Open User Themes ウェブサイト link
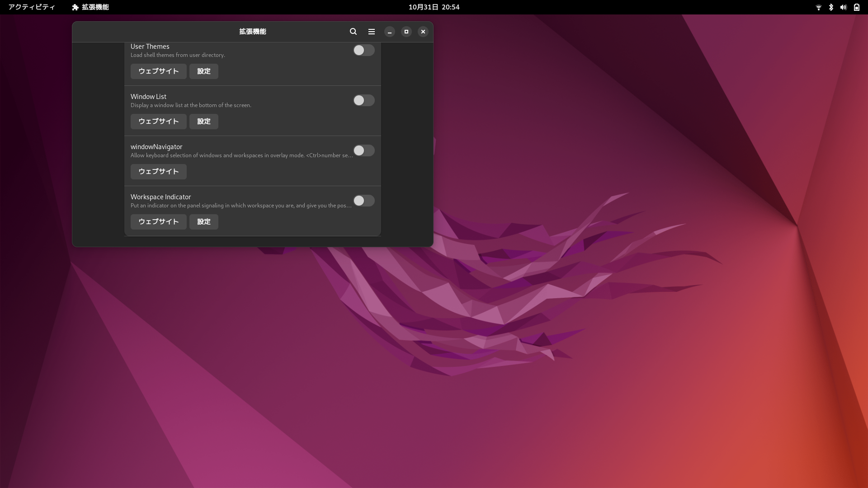This screenshot has height=488, width=868. [158, 71]
